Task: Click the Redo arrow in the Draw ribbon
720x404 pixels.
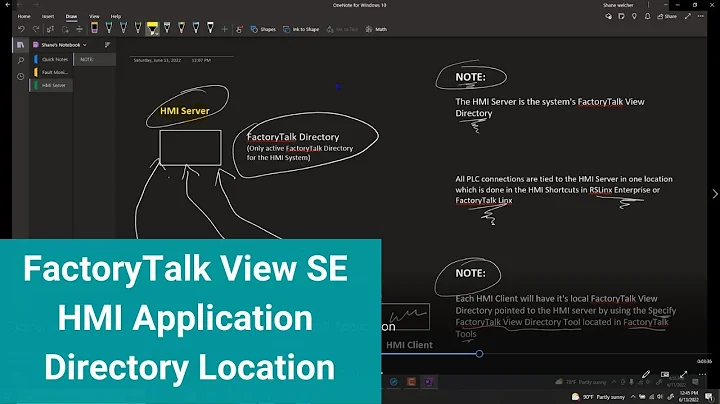Action: pyautogui.click(x=36, y=29)
